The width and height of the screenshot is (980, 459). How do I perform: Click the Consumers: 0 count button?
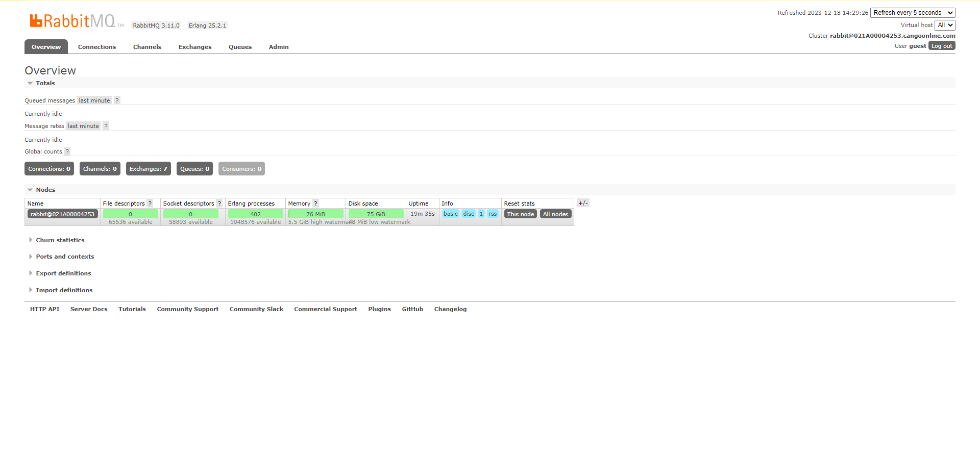tap(241, 169)
